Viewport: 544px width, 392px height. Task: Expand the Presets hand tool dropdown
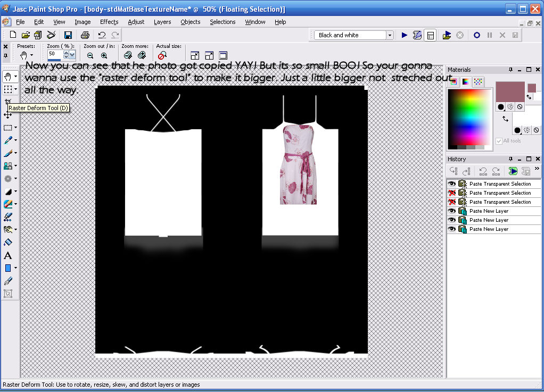(x=32, y=55)
